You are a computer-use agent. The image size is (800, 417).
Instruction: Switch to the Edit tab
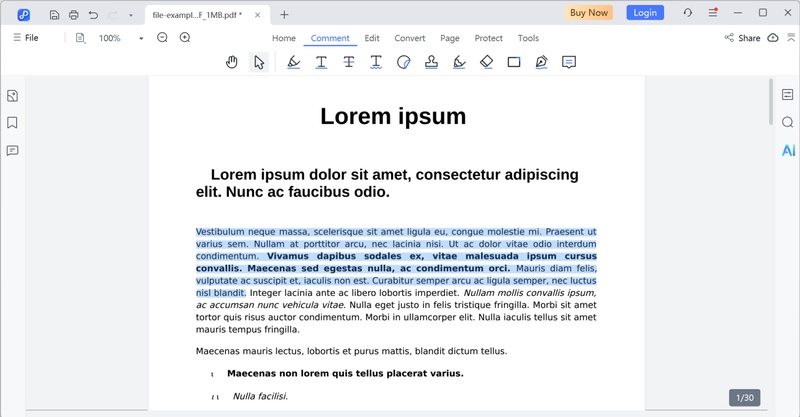[372, 38]
